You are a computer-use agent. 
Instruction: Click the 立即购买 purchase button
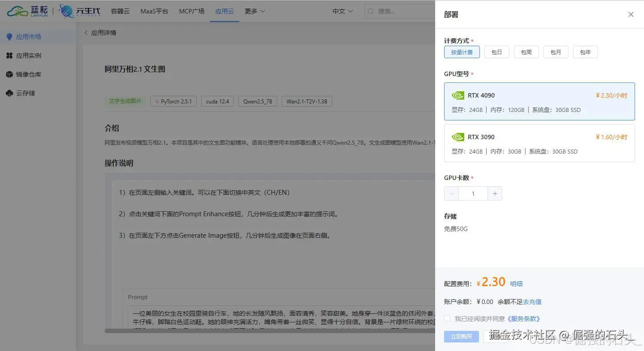click(x=461, y=336)
